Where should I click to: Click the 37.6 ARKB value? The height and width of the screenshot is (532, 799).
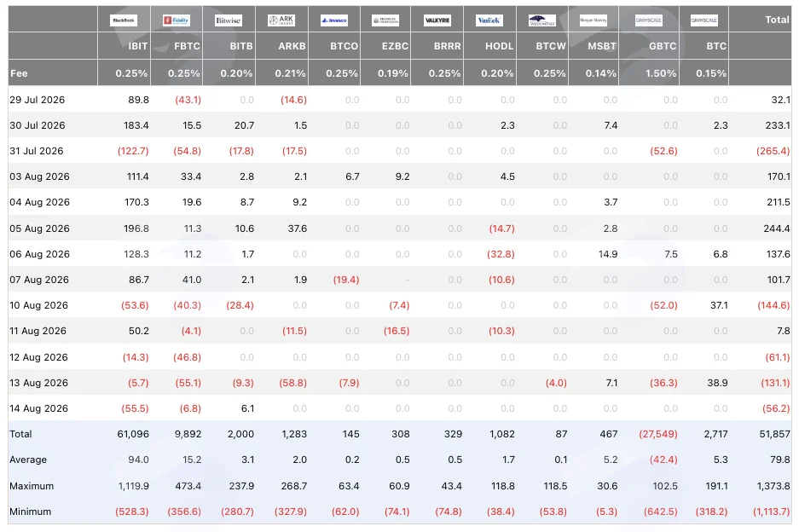click(297, 228)
